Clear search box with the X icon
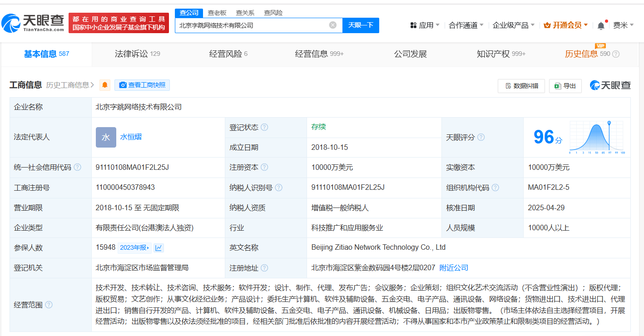 (332, 25)
